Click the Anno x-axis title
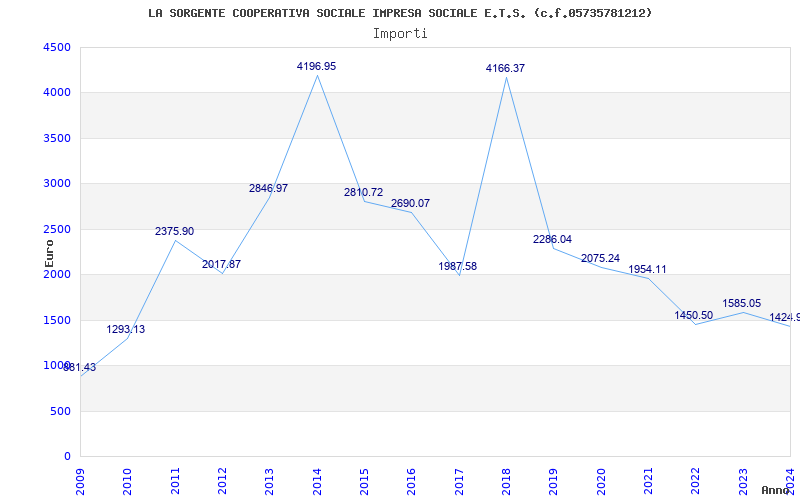The width and height of the screenshot is (800, 500). pyautogui.click(x=778, y=490)
